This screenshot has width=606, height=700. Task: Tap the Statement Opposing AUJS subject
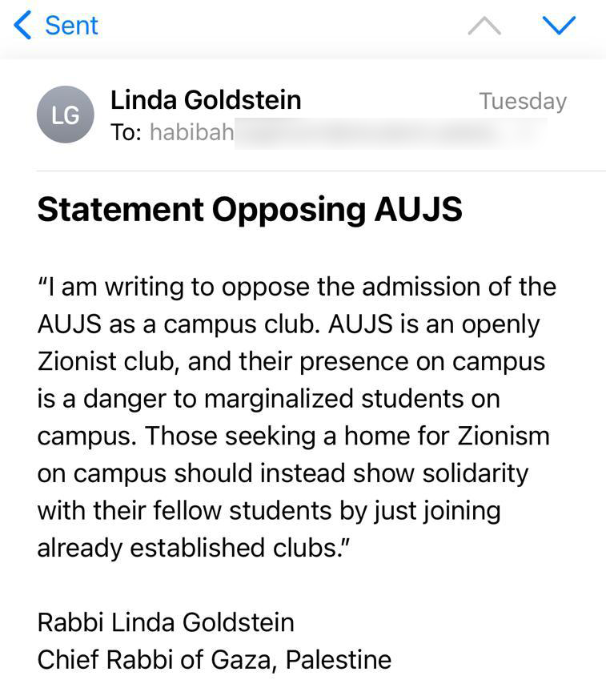250,209
